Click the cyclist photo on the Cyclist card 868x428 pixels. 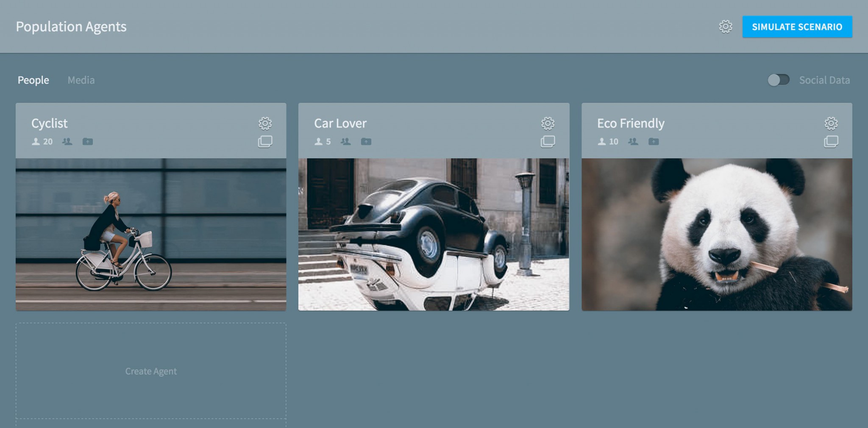click(151, 233)
